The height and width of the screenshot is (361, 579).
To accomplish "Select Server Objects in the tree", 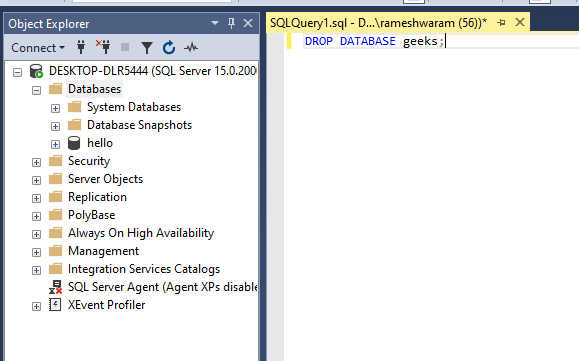I will click(x=105, y=179).
